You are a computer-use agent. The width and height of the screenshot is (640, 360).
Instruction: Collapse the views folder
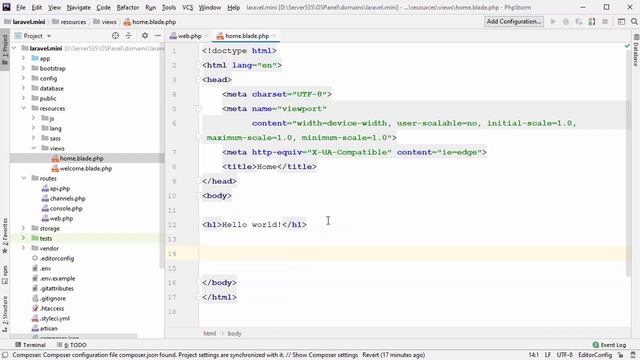tap(33, 148)
